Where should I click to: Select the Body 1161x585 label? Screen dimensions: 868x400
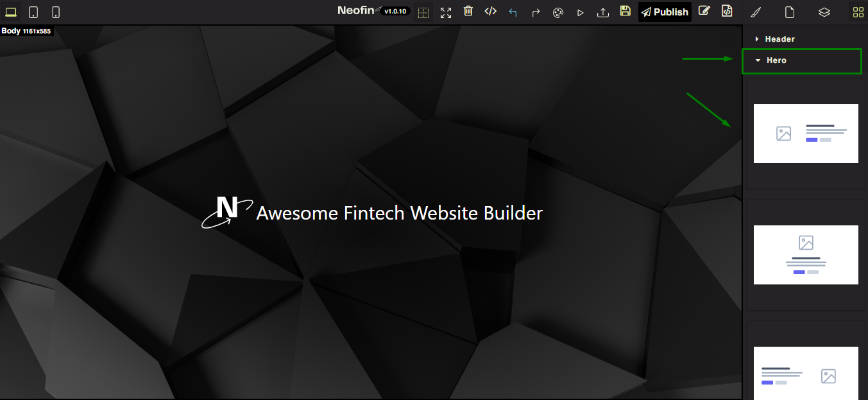click(x=26, y=31)
